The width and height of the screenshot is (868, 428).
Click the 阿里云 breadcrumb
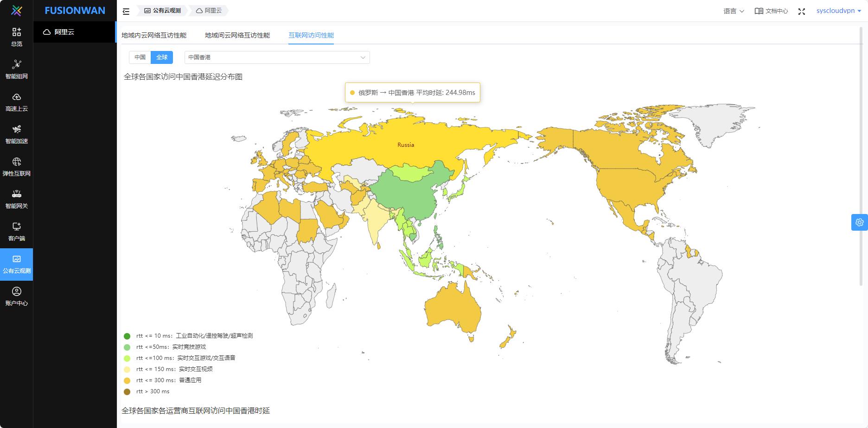(209, 11)
